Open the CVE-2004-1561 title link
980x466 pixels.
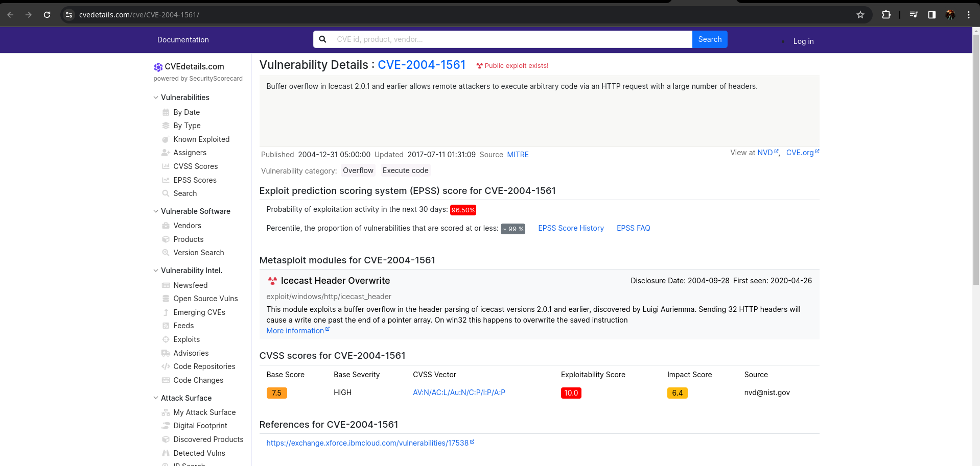(x=422, y=65)
